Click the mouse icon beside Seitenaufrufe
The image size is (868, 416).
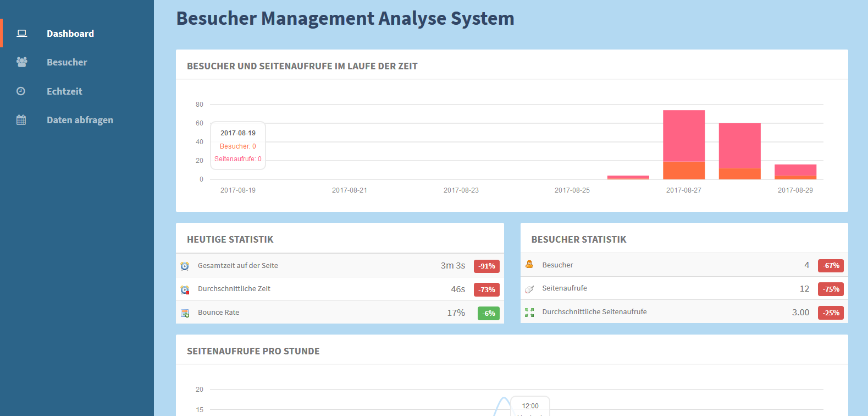(529, 289)
